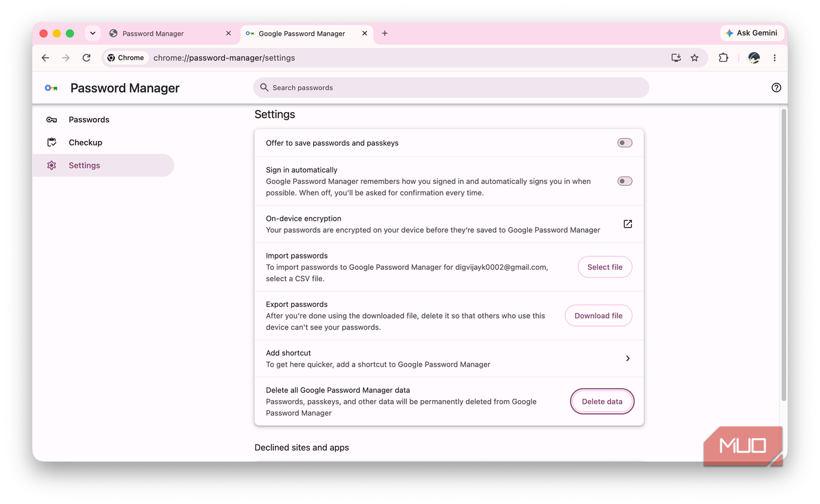Click the Ask Gemini button

[x=752, y=33]
